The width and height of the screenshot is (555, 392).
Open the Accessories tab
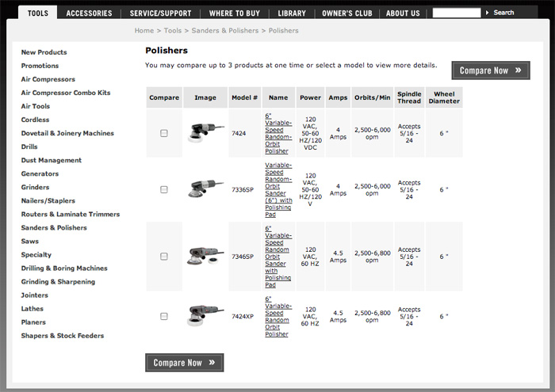pos(89,13)
